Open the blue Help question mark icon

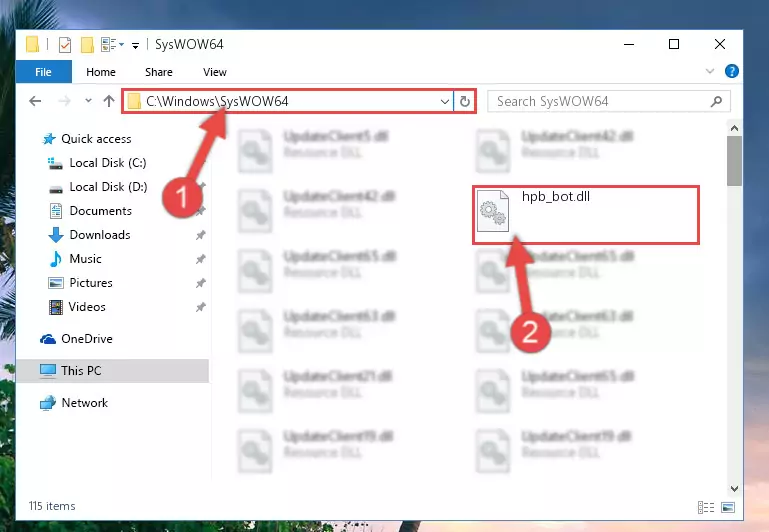731,71
